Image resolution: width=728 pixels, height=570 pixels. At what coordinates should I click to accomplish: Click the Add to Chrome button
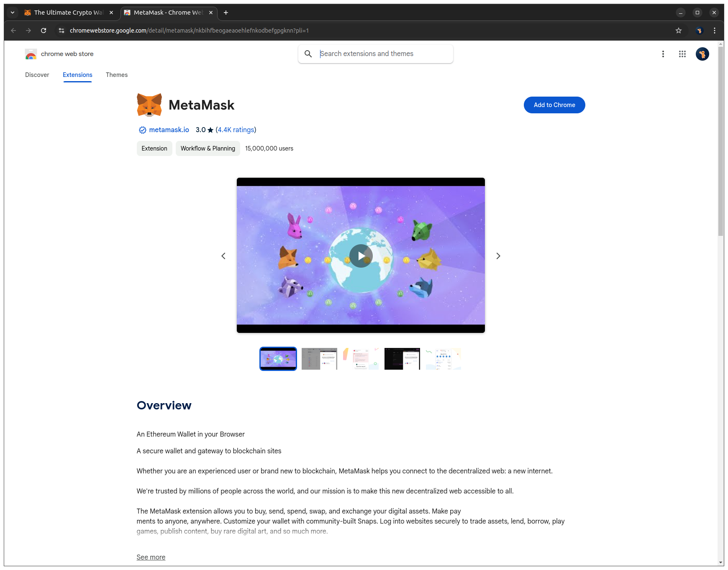pos(554,105)
